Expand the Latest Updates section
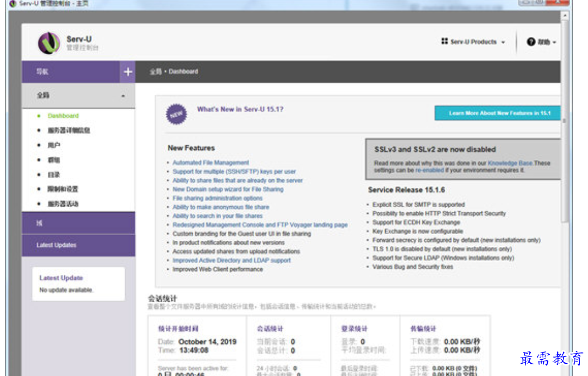 [78, 245]
